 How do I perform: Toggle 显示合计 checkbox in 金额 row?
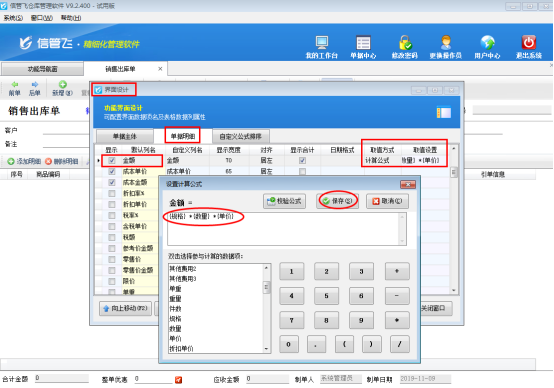click(x=302, y=160)
